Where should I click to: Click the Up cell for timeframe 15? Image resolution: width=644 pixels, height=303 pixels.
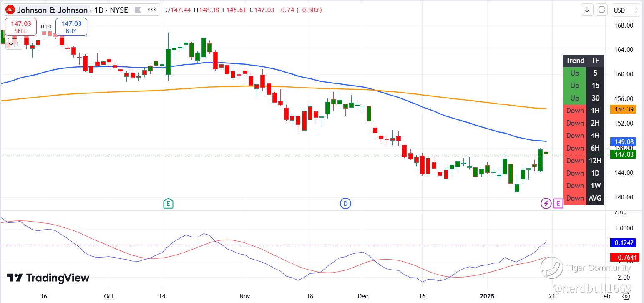coord(575,86)
